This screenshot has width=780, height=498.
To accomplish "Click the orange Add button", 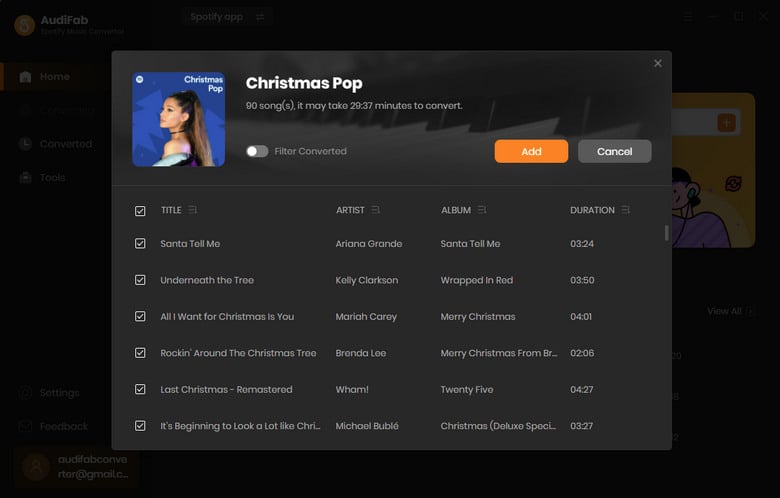I will (531, 151).
